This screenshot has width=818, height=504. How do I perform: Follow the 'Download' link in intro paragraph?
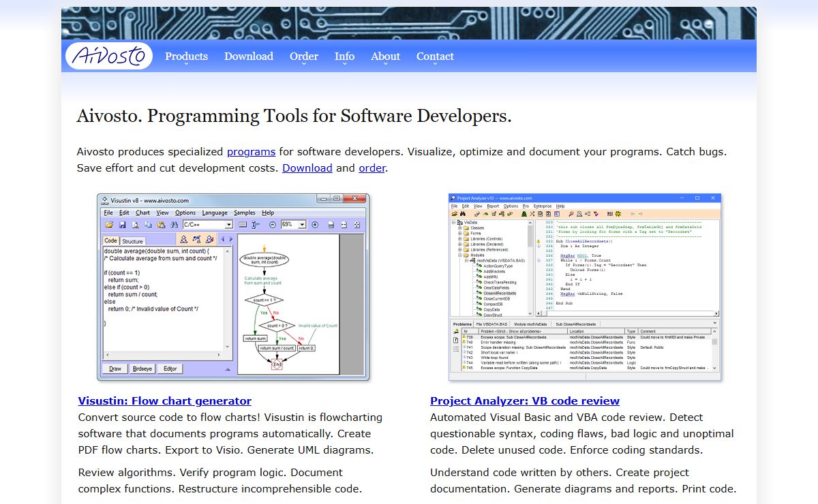(x=307, y=168)
